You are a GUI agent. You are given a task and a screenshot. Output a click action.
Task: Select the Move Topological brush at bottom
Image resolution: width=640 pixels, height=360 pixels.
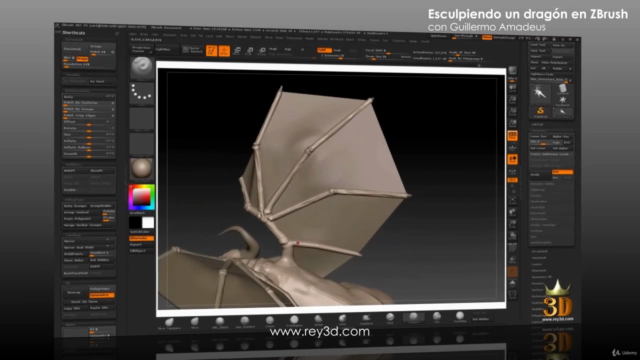pos(169,324)
